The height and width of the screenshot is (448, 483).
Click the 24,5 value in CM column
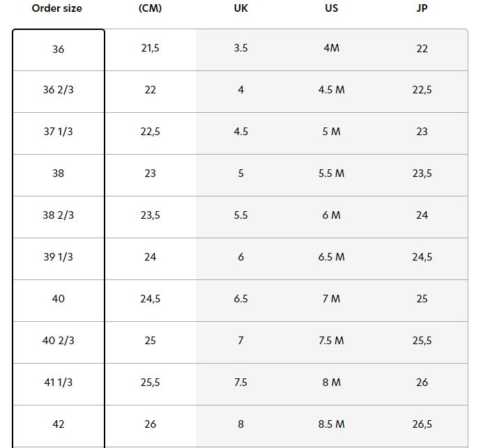tap(150, 299)
